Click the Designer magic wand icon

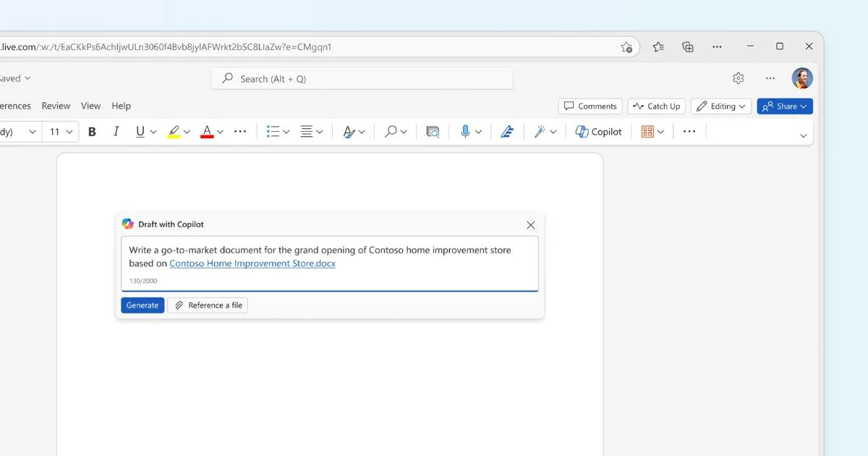pos(540,132)
